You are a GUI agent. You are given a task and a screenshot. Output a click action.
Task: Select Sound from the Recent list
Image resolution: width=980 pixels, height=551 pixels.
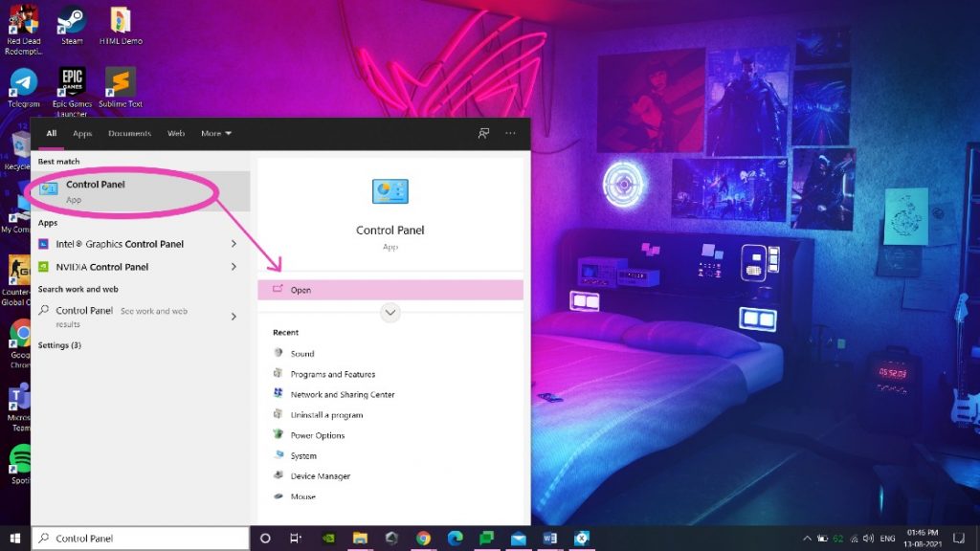pos(301,353)
